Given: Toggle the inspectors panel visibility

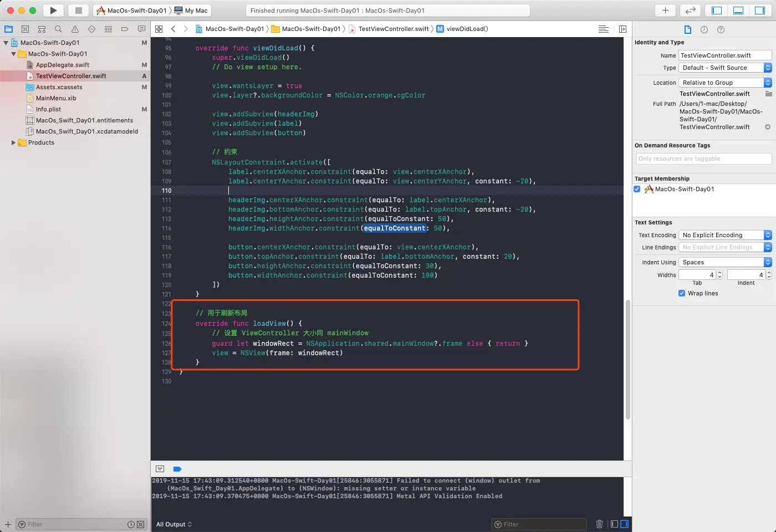Looking at the screenshot, I should pos(760,11).
